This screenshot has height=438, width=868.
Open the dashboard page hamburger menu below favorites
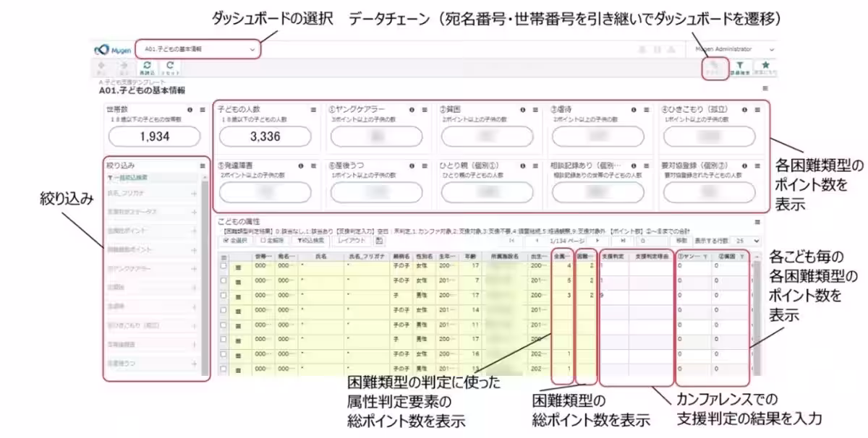click(x=765, y=88)
